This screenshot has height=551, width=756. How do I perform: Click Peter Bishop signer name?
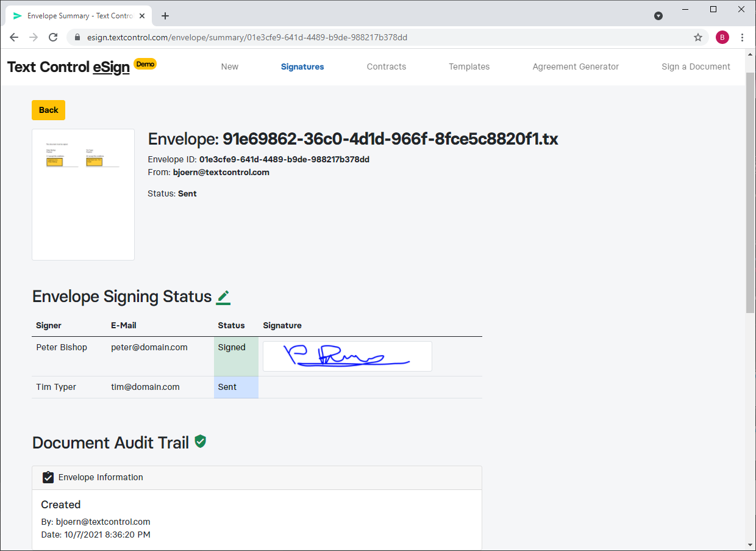pyautogui.click(x=62, y=347)
